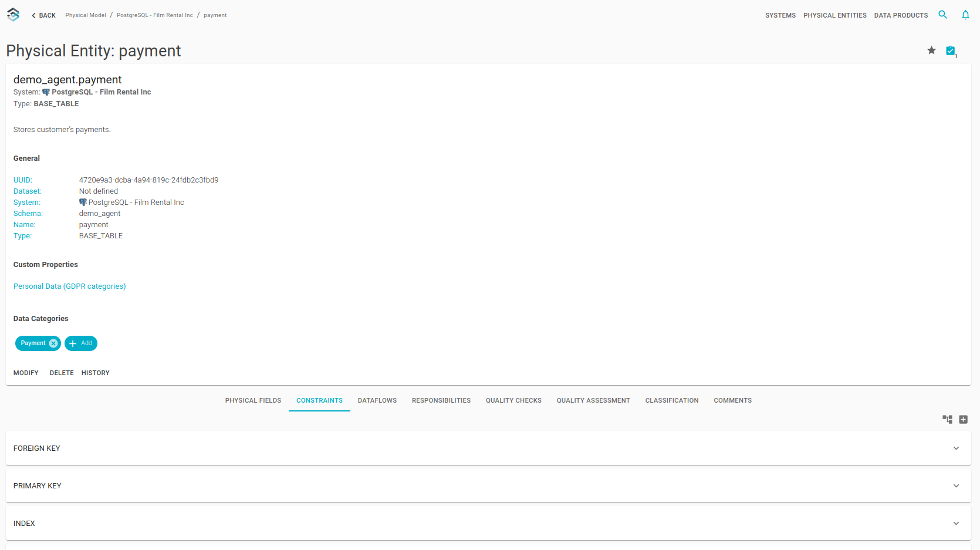Open the constraints graph view icon
This screenshot has width=980, height=550.
pyautogui.click(x=947, y=419)
